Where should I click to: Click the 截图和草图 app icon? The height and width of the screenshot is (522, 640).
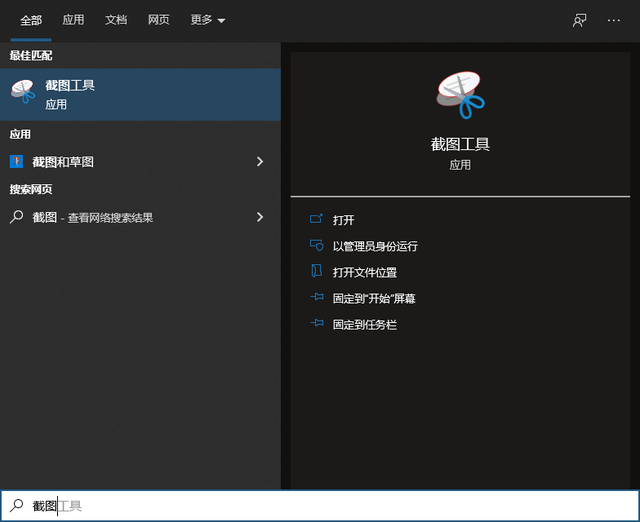pyautogui.click(x=16, y=162)
